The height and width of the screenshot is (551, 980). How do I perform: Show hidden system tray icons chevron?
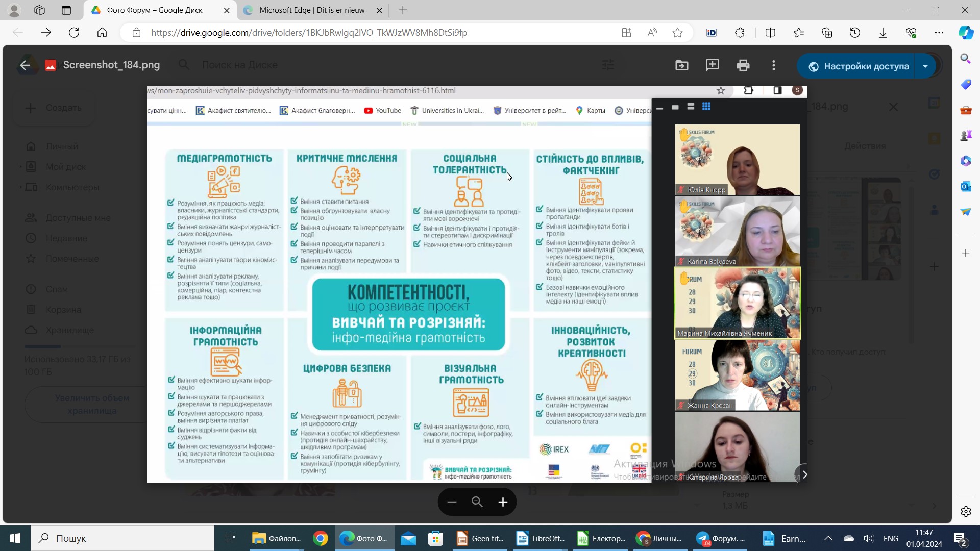point(828,538)
